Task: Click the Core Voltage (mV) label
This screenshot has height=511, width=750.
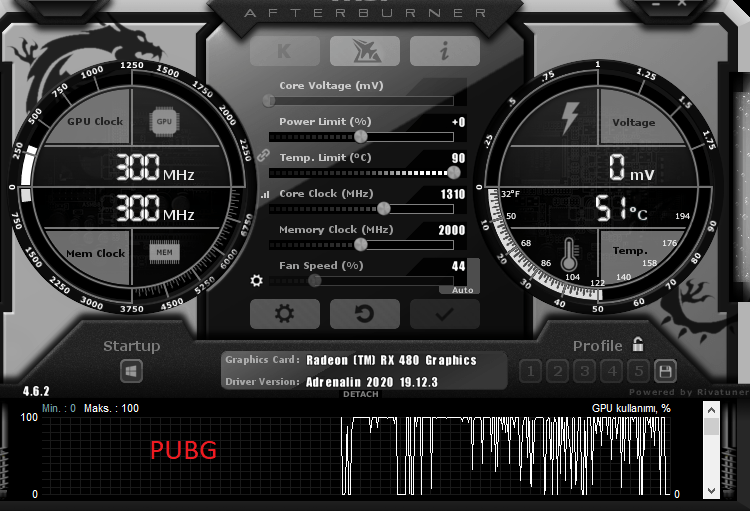Action: [x=331, y=86]
